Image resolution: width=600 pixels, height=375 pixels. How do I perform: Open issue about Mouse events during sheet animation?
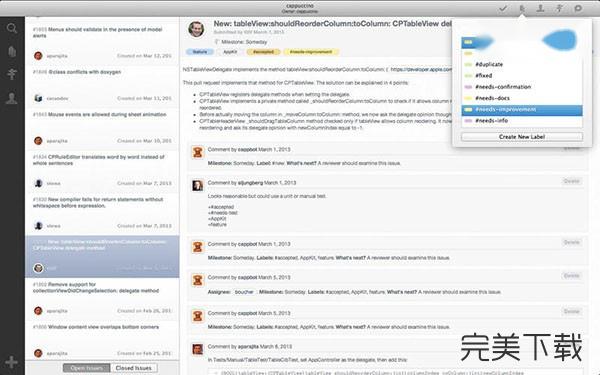point(99,114)
